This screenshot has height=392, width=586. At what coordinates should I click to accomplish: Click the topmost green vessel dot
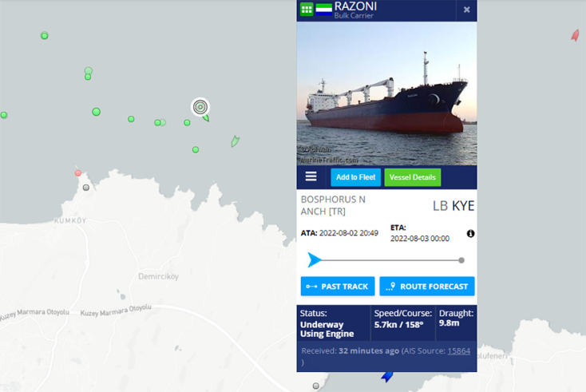(x=45, y=35)
